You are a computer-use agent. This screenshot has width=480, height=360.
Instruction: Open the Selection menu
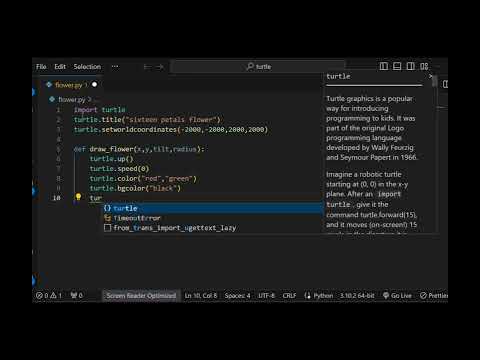(x=87, y=67)
